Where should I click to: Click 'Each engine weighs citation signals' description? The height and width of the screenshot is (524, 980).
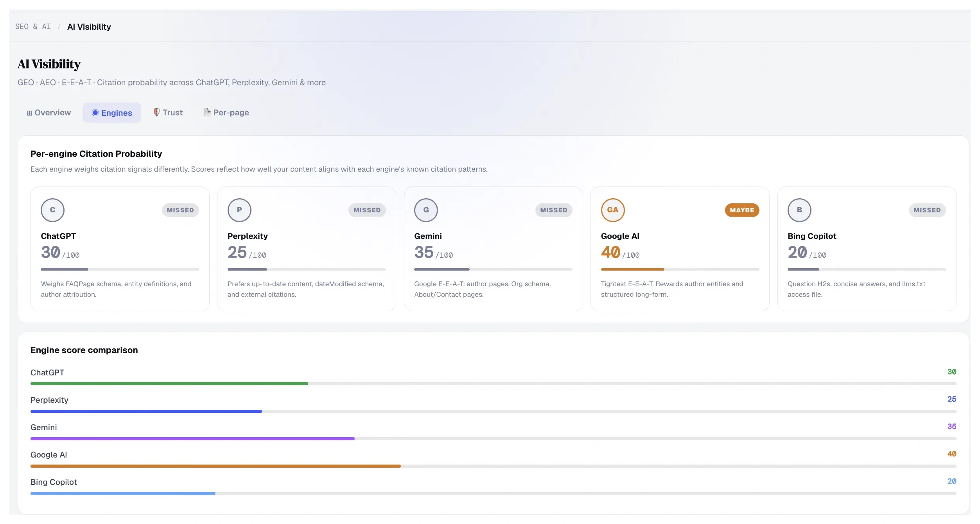coord(259,169)
